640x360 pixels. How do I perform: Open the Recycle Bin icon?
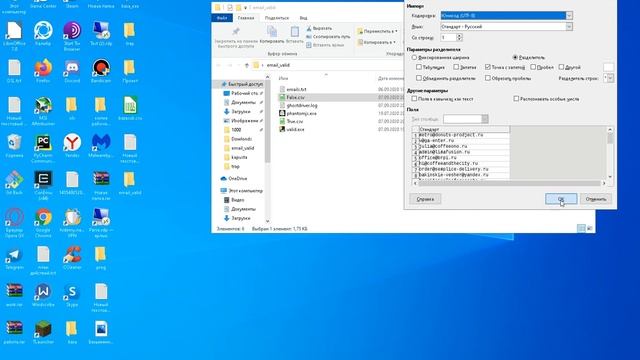14,145
